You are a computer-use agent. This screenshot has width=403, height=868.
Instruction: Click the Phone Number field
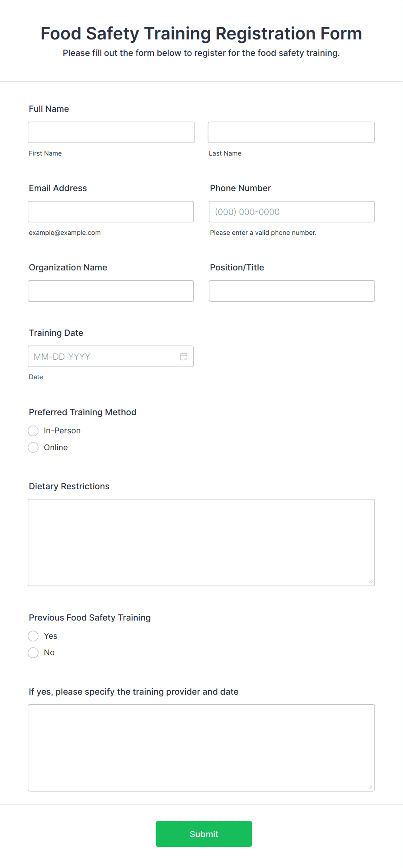tap(292, 211)
